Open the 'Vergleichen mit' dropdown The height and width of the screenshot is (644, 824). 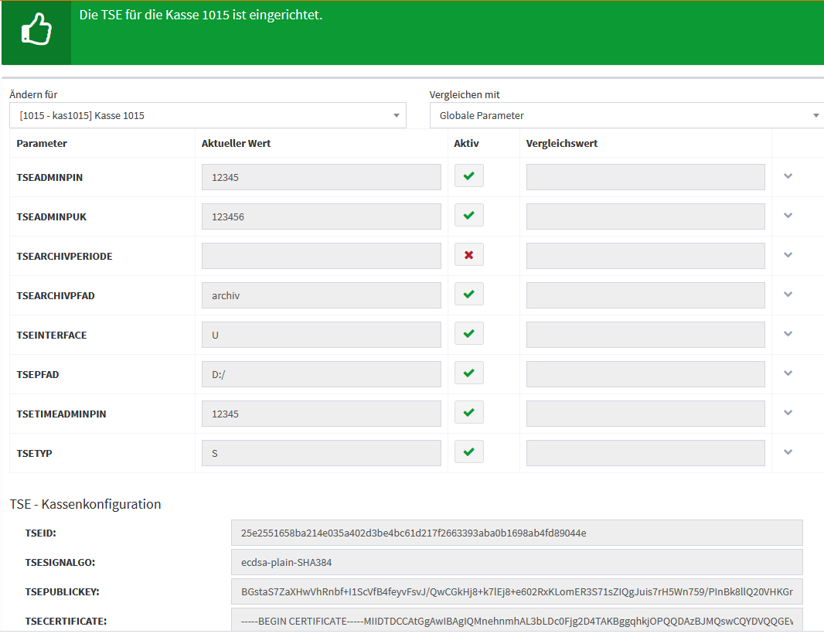point(626,115)
